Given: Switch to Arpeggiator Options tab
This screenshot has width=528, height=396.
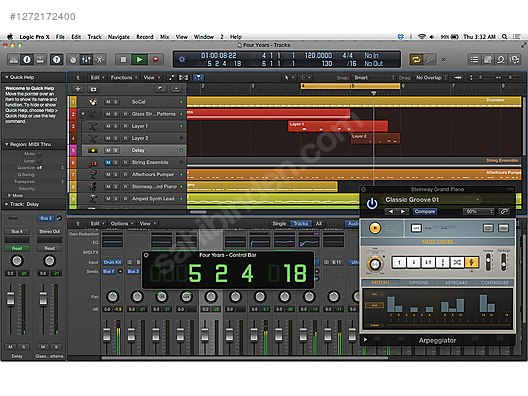Looking at the screenshot, I should click(x=418, y=283).
